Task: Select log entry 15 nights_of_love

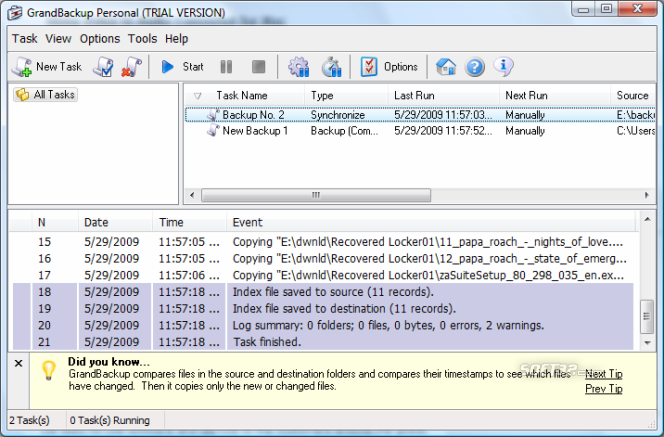Action: pyautogui.click(x=323, y=242)
